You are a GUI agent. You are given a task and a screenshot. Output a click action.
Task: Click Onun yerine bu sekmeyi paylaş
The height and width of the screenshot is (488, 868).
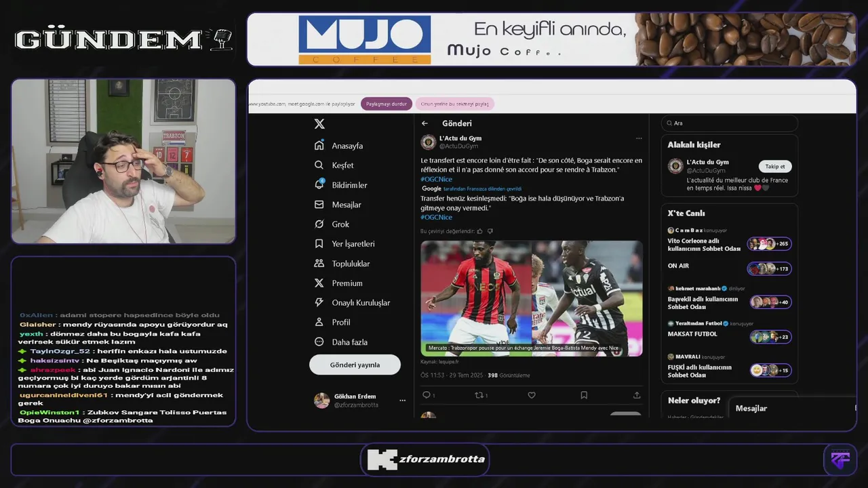click(x=454, y=104)
